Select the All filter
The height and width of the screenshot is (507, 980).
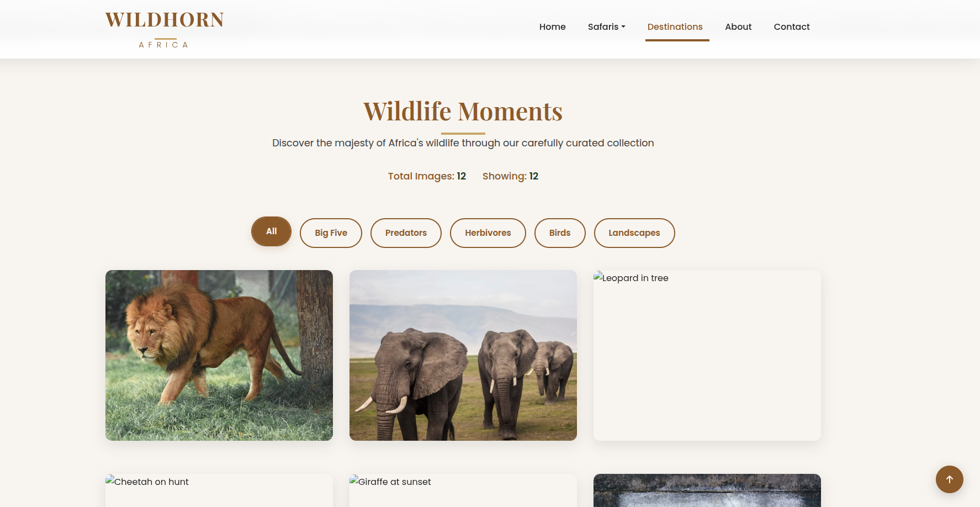tap(271, 231)
